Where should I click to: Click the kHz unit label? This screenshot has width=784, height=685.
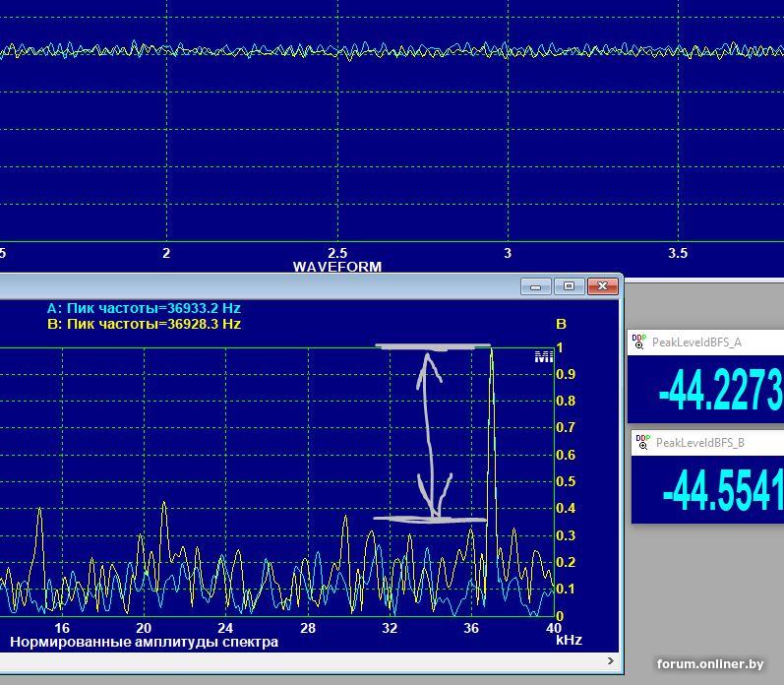(x=569, y=640)
